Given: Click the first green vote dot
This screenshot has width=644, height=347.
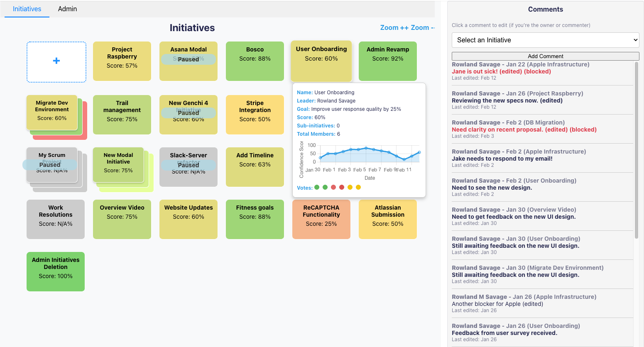Looking at the screenshot, I should click(x=317, y=187).
